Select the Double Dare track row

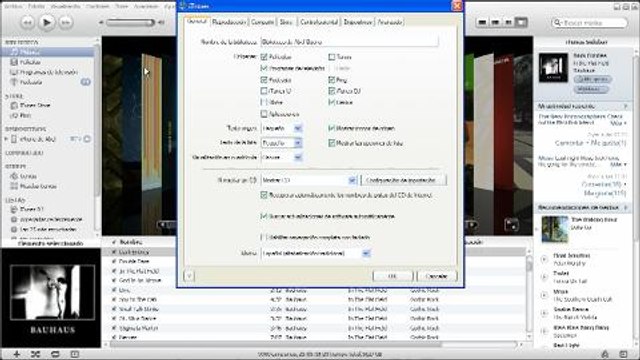pos(314,261)
